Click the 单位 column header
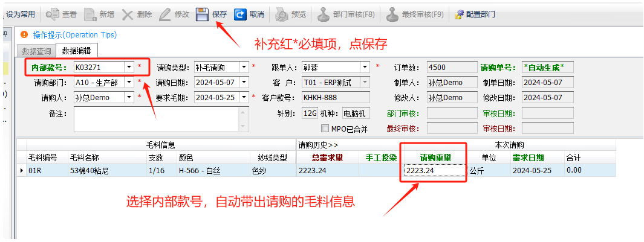The height and width of the screenshot is (242, 644). [x=489, y=158]
